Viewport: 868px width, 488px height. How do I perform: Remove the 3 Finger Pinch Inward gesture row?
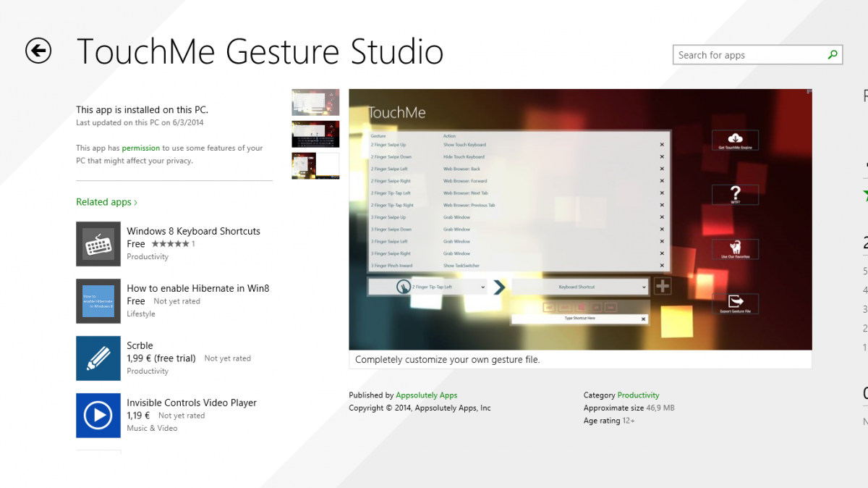pyautogui.click(x=661, y=266)
